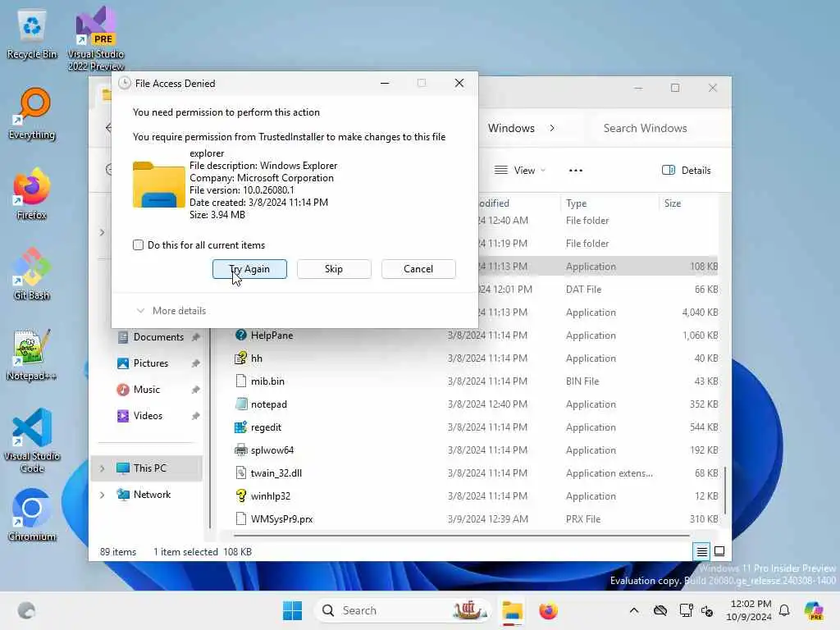This screenshot has height=630, width=840.
Task: Open Documents in the navigation pane
Action: click(x=158, y=337)
